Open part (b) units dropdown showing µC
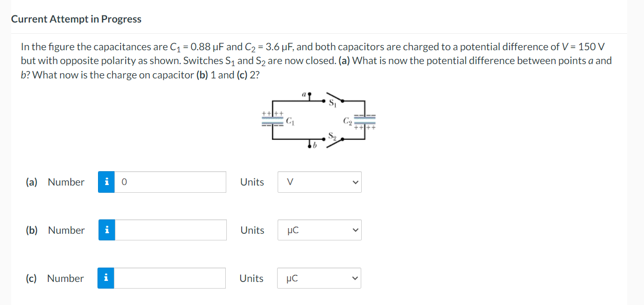 [x=320, y=230]
